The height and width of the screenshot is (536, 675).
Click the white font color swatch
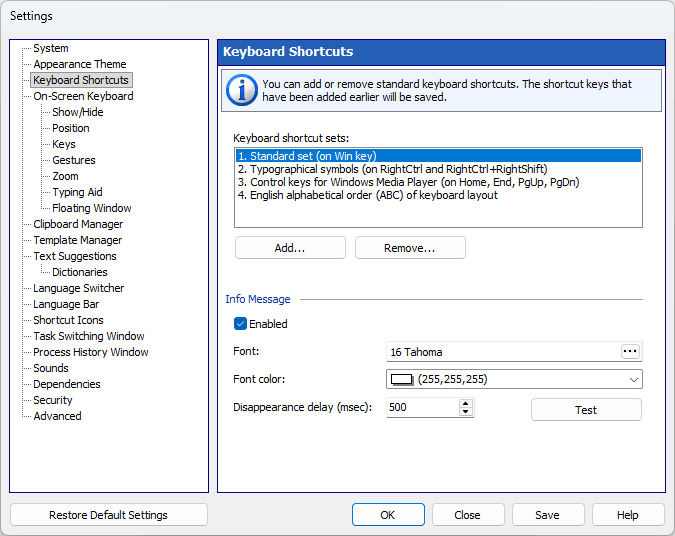tap(402, 379)
